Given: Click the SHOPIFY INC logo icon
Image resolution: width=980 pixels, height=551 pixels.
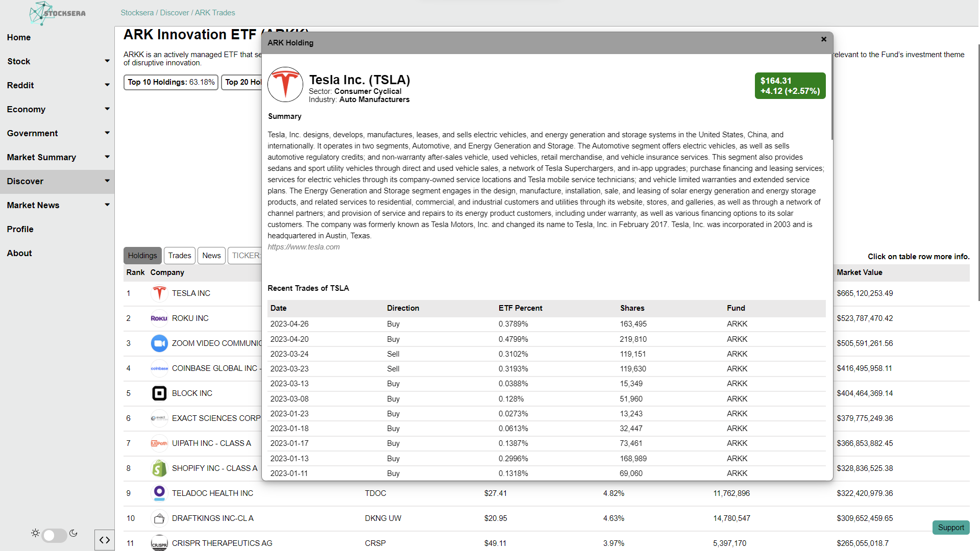Looking at the screenshot, I should click(x=159, y=468).
